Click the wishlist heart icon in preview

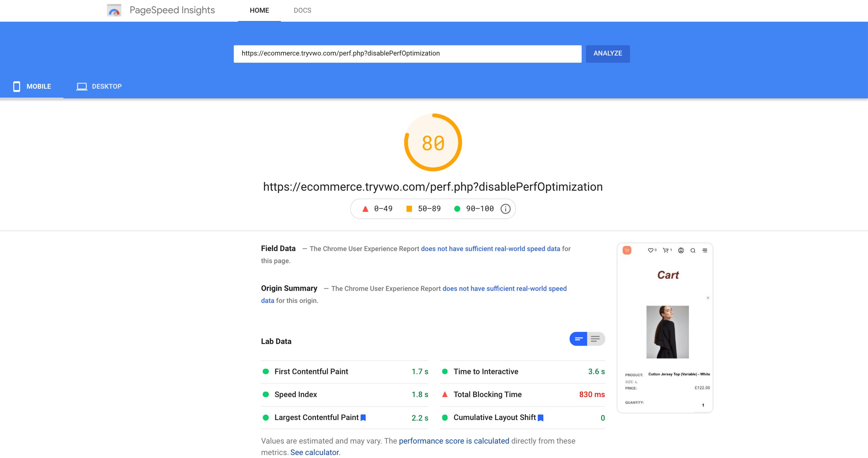pyautogui.click(x=650, y=250)
